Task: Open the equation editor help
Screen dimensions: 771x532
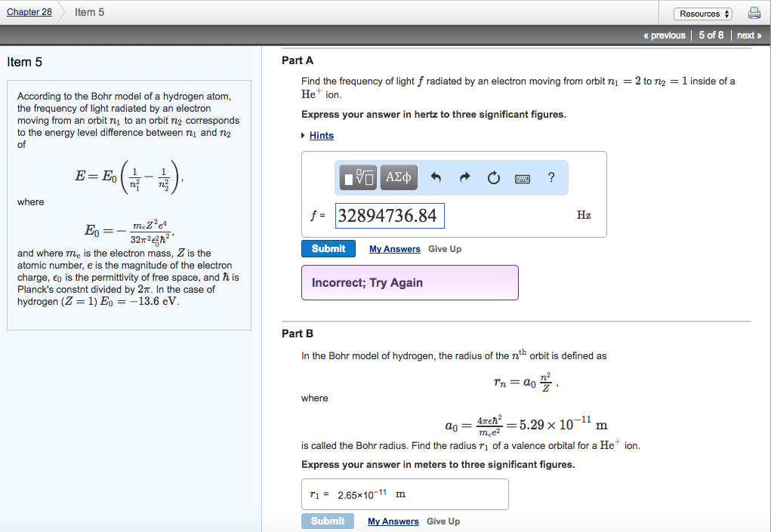Action: 551,177
